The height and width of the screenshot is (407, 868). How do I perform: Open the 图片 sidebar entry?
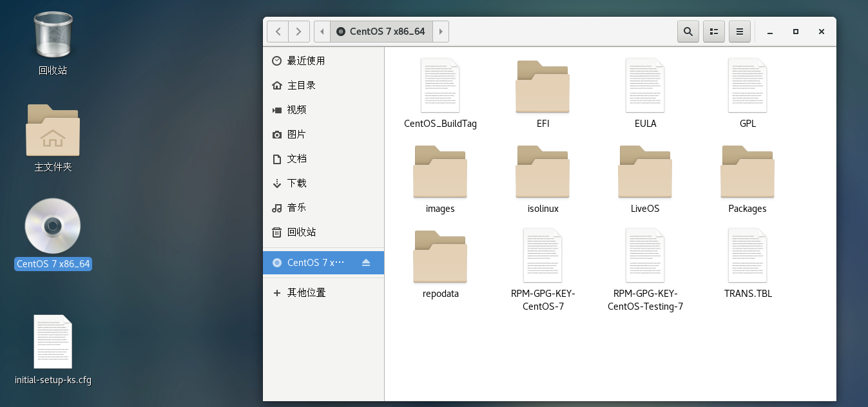(x=298, y=134)
